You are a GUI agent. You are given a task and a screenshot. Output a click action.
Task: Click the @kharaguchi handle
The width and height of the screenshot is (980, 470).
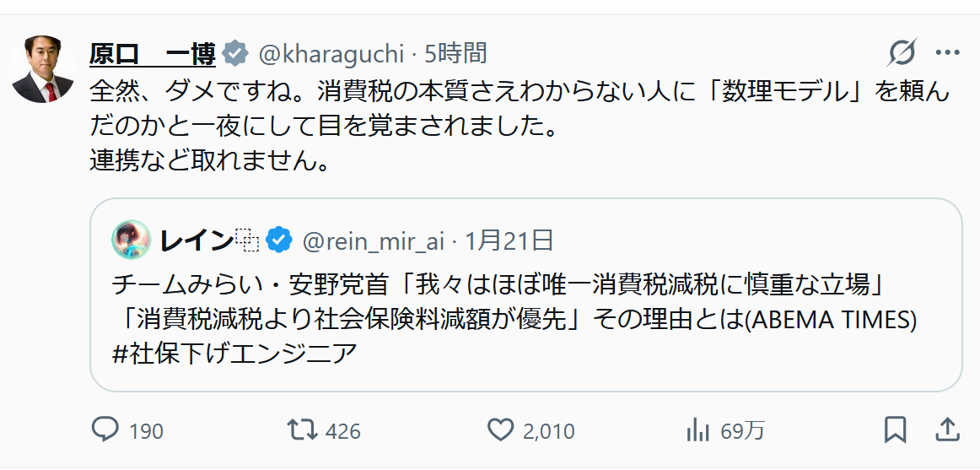330,54
